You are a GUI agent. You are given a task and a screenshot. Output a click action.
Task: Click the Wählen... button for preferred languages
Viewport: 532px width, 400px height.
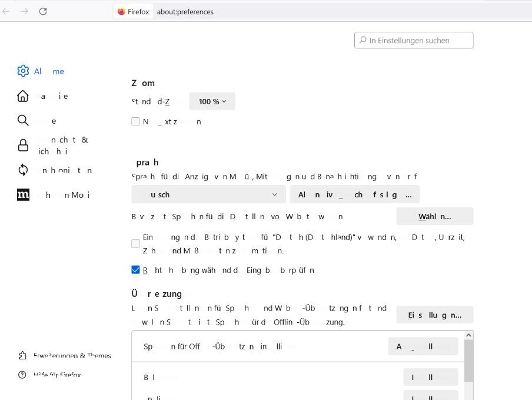pos(435,216)
